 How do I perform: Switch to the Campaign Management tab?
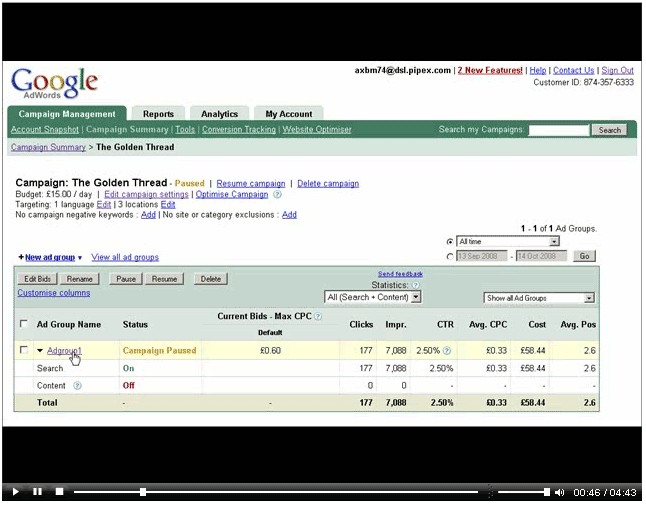(67, 114)
